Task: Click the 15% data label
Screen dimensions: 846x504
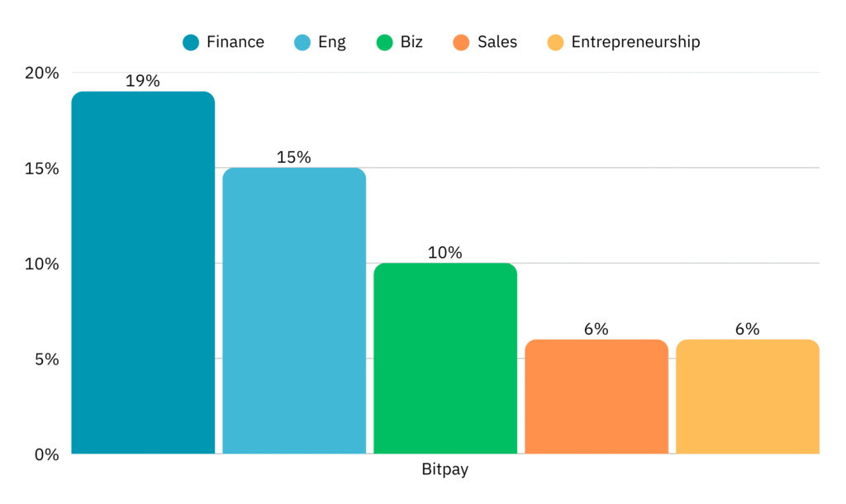Action: [x=294, y=157]
